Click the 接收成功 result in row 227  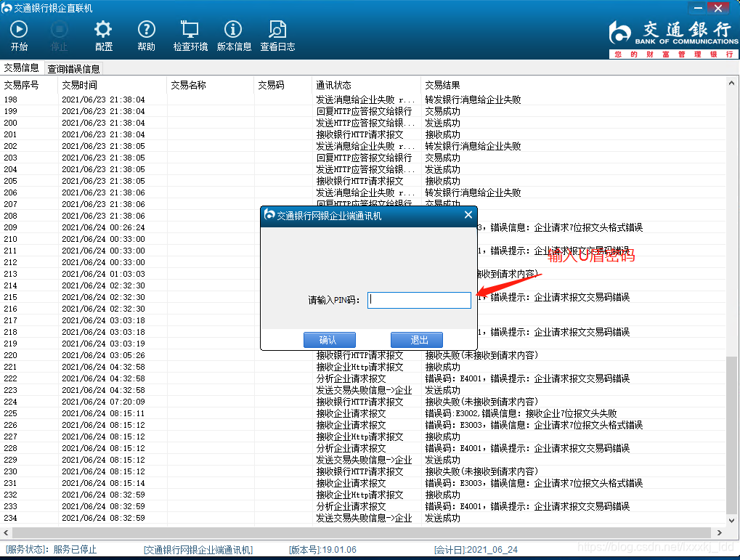[443, 437]
